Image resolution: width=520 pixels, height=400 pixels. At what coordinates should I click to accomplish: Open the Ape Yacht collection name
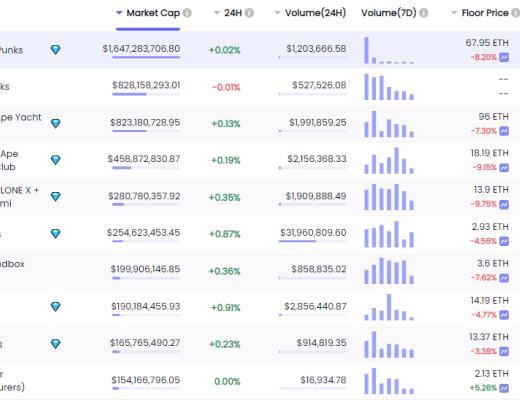(x=21, y=117)
